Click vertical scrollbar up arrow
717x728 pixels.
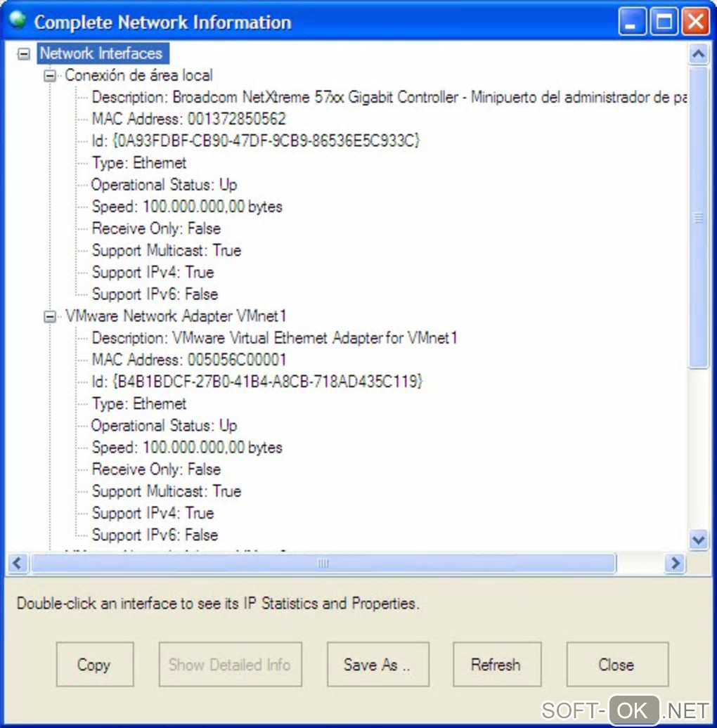[x=699, y=54]
